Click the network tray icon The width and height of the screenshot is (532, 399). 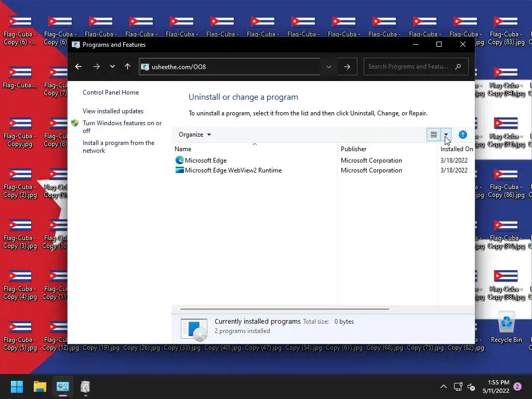[458, 387]
